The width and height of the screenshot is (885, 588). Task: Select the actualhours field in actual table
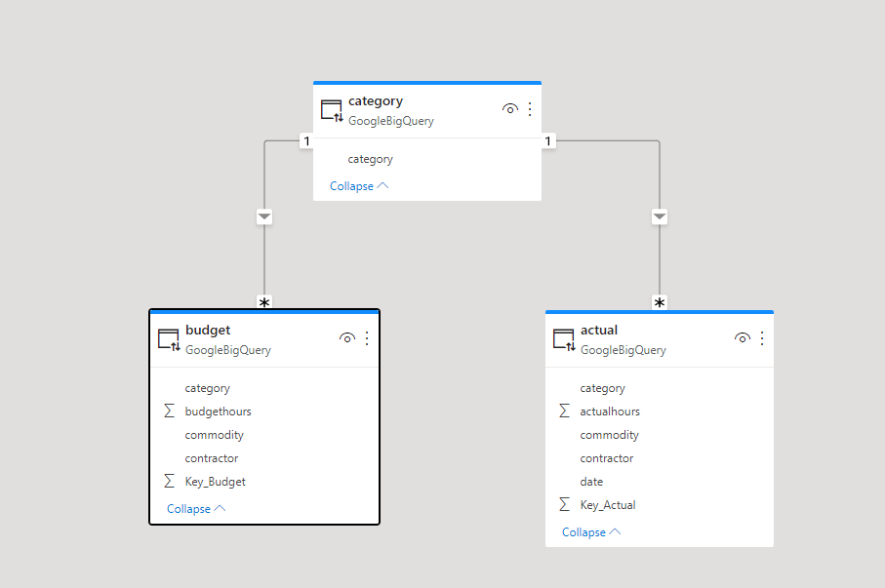(610, 412)
